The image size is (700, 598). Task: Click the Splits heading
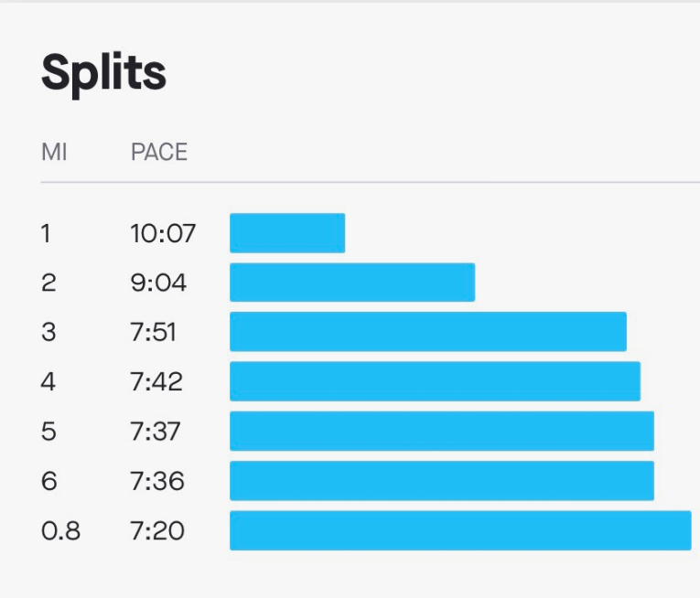coord(103,73)
